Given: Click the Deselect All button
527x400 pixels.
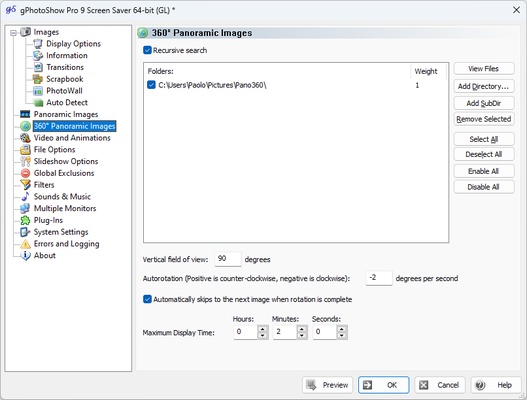Looking at the screenshot, I should tap(484, 154).
